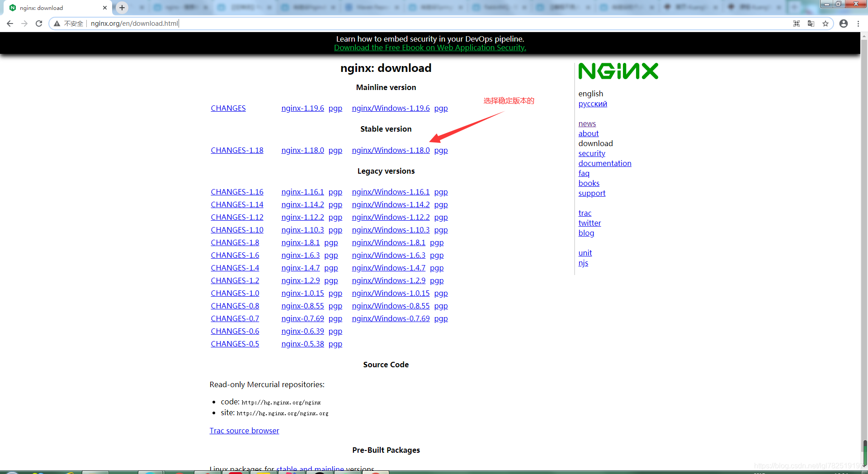868x474 pixels.
Task: Open the support link
Action: [x=591, y=193]
